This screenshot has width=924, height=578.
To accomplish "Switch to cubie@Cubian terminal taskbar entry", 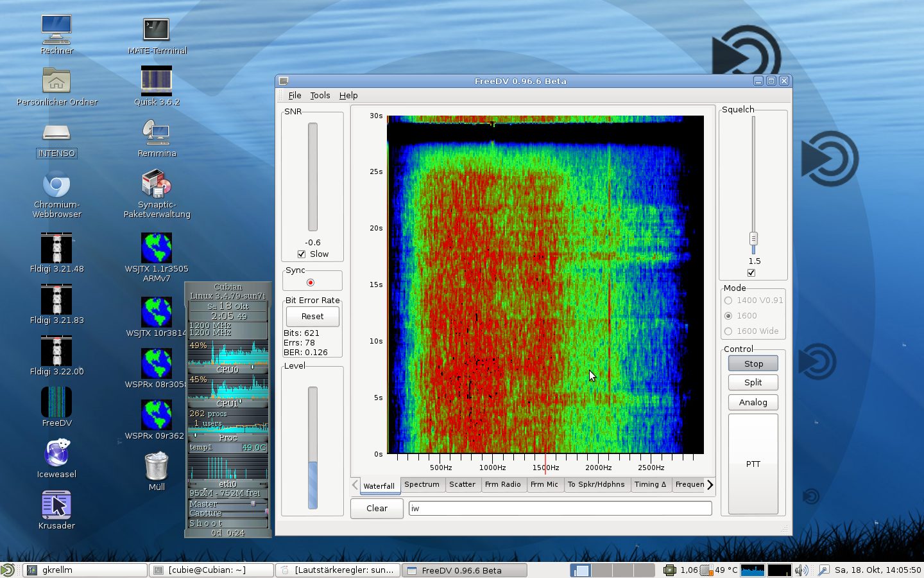I will [x=211, y=570].
